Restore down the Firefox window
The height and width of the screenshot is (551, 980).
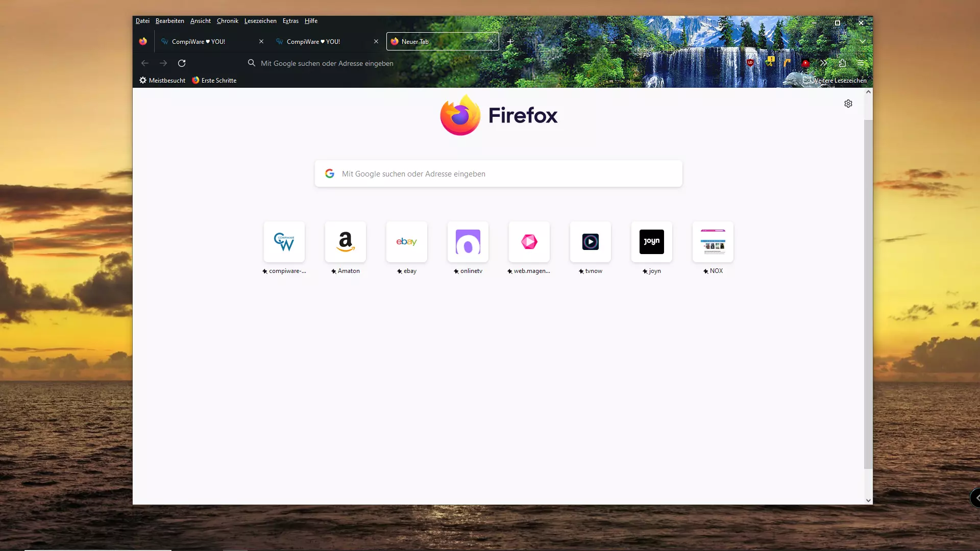click(837, 23)
